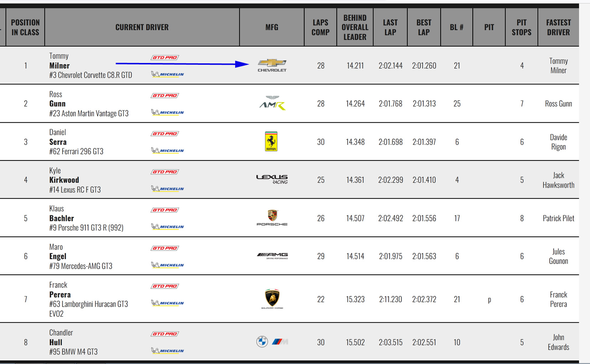The height and width of the screenshot is (364, 590).
Task: Select driver name Kyle Kirkwood
Action: tap(64, 180)
